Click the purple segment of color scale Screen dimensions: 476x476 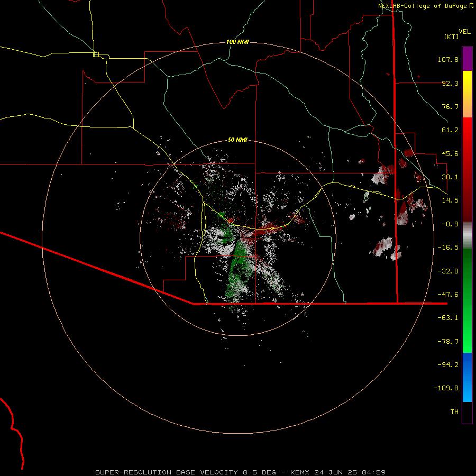[x=467, y=59]
